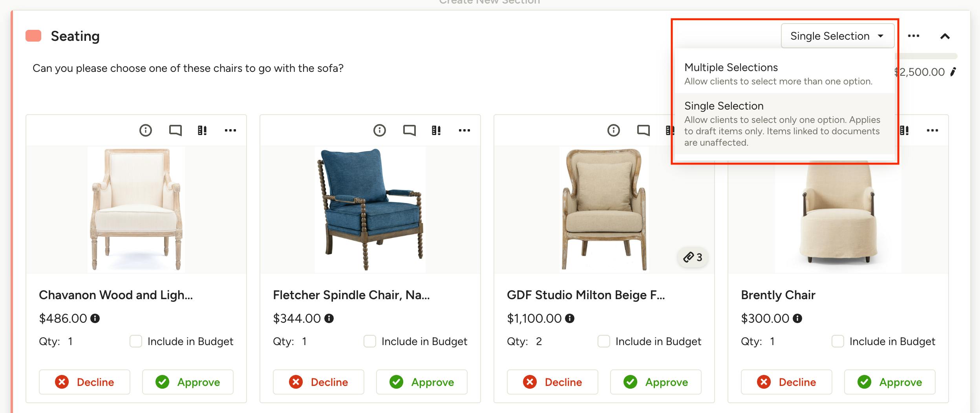
Task: Decline the Brently Chair
Action: click(786, 382)
